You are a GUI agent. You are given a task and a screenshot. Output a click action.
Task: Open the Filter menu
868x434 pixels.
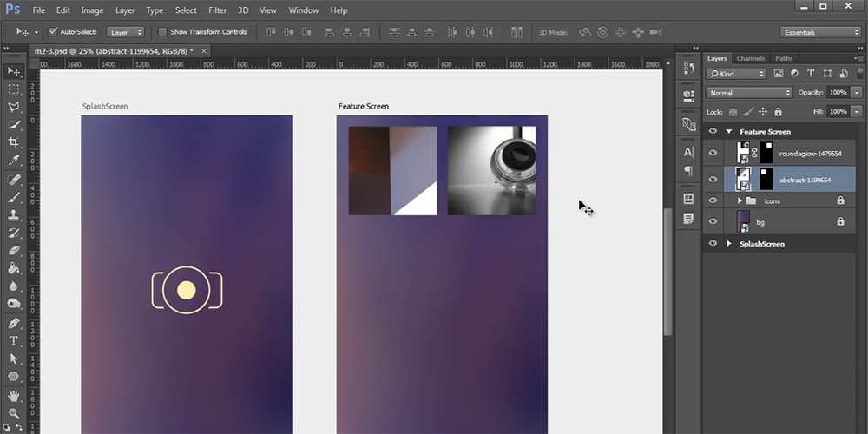click(x=217, y=10)
